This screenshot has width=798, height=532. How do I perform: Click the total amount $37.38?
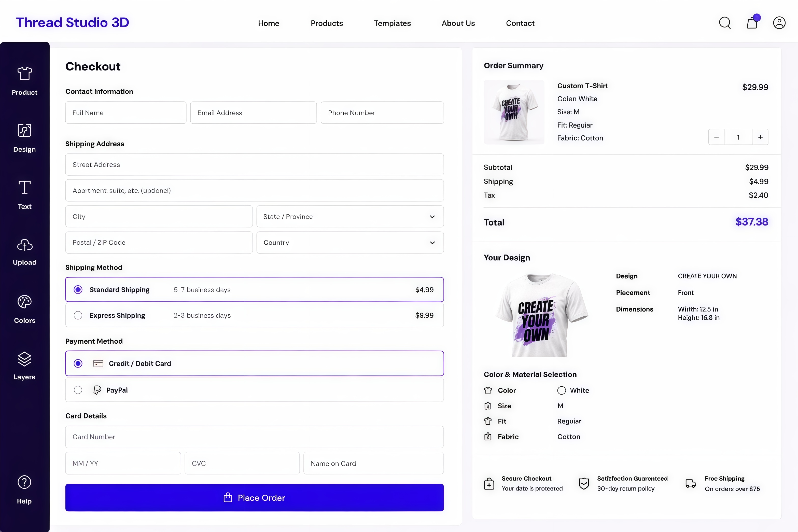[x=751, y=222]
